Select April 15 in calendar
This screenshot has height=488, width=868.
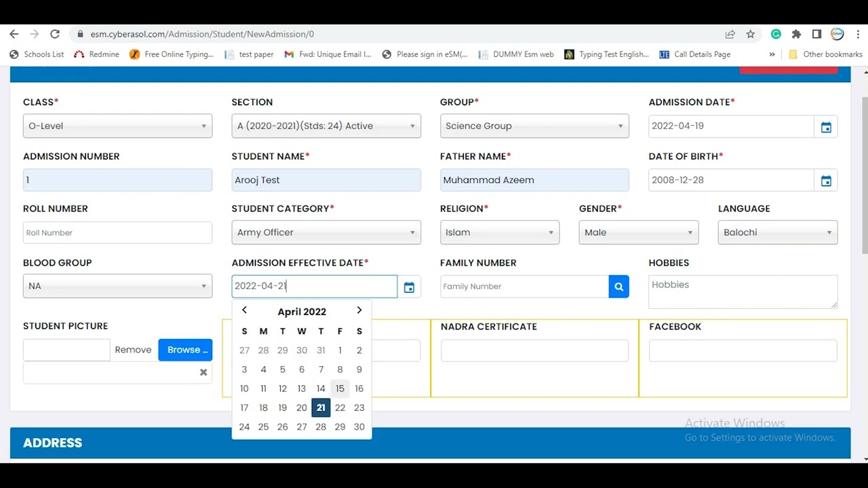click(x=340, y=388)
